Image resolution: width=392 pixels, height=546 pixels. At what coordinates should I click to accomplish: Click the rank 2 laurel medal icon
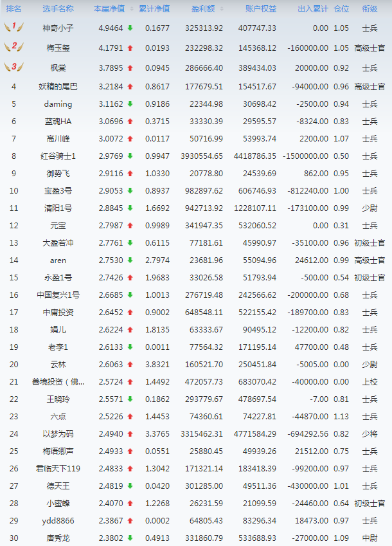coord(14,46)
